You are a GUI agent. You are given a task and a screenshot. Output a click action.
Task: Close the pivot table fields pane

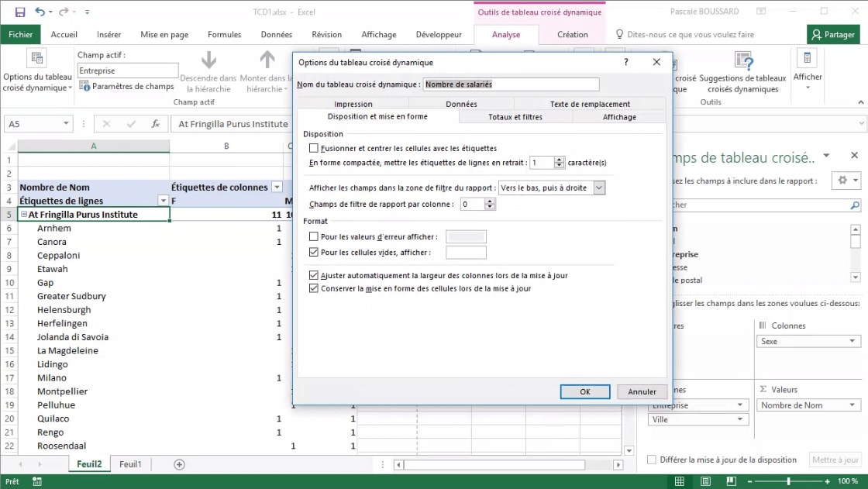point(854,156)
